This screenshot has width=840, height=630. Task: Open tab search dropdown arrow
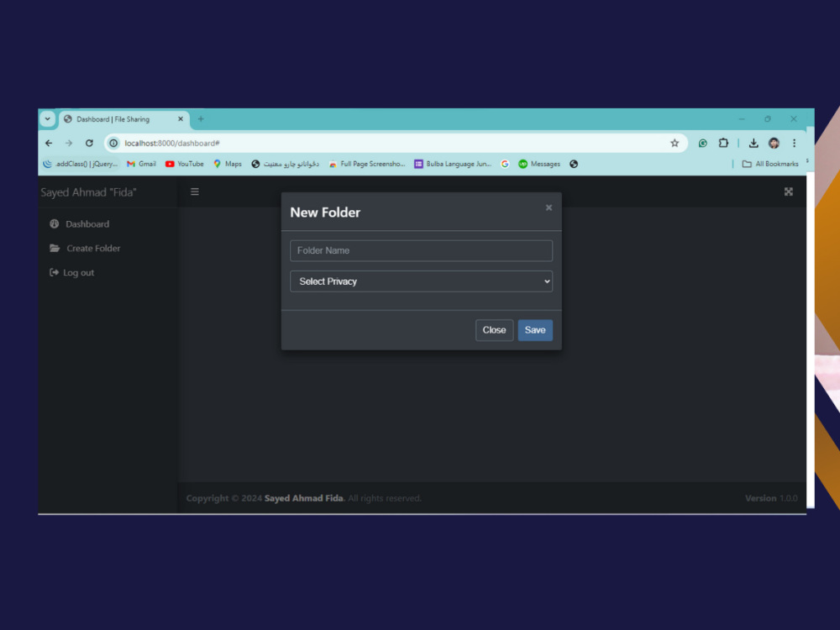[48, 119]
